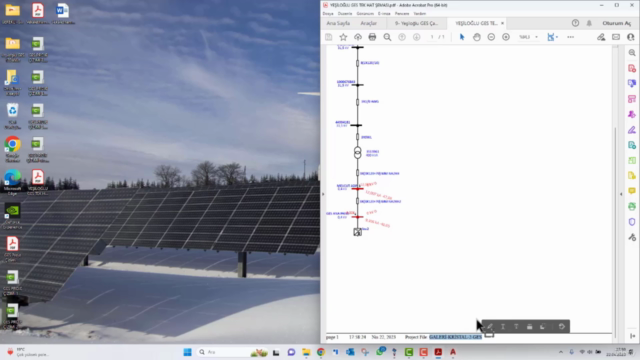Open the find text magnifier tool

tap(387, 37)
